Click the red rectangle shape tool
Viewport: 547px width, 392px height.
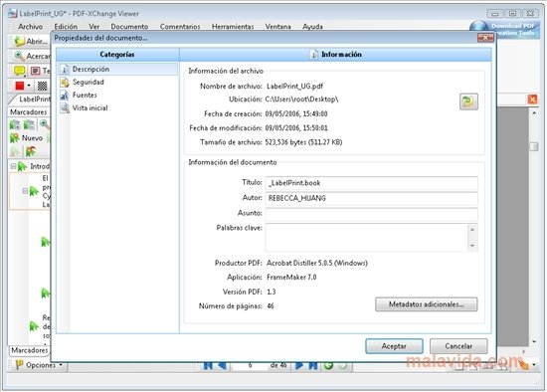pyautogui.click(x=20, y=86)
